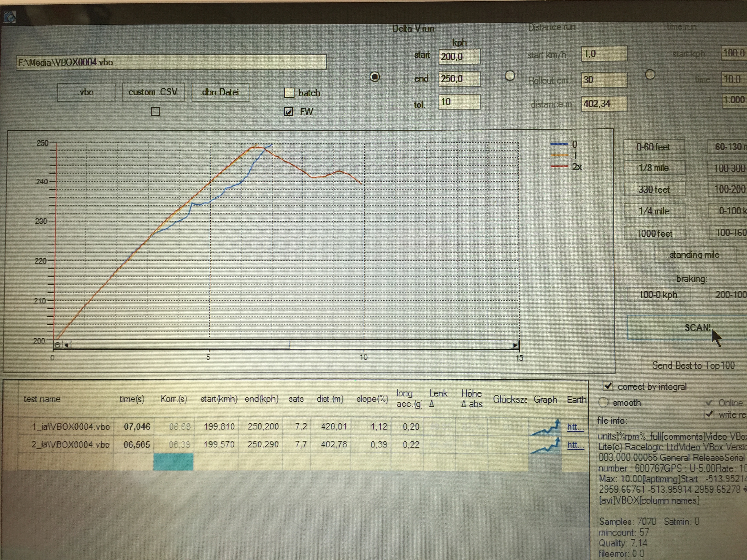This screenshot has height=560, width=747.
Task: Select the smooth radio option
Action: 603,402
